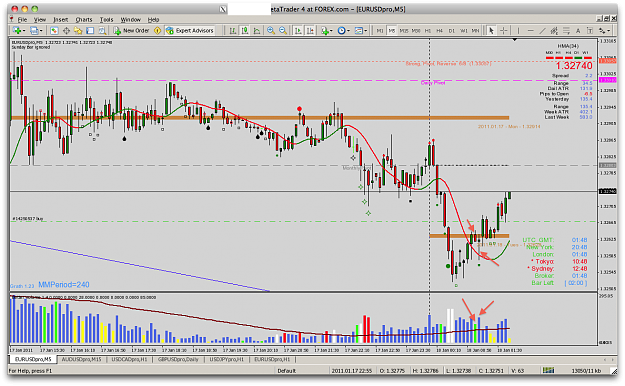Switch to the EURUSDpro,M5 chart tab
Screen dimensions: 625x386
[33, 359]
